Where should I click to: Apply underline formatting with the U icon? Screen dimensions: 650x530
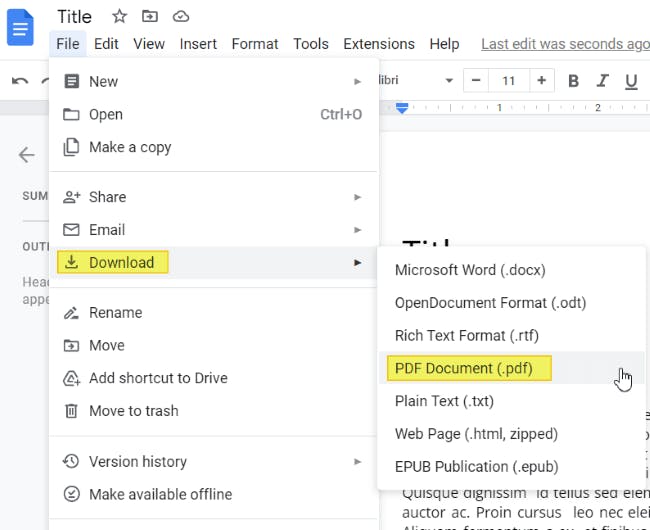(x=631, y=82)
